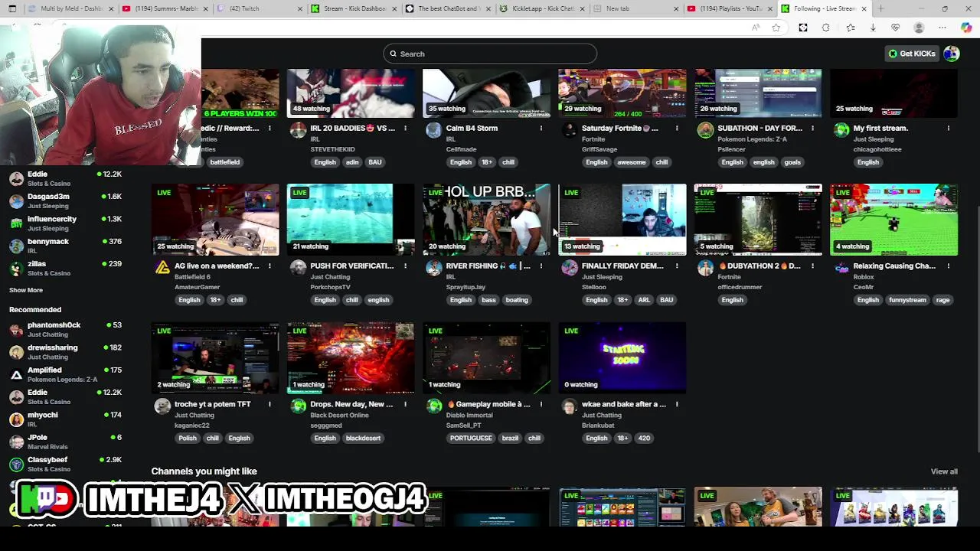Open the chicagohottieee channel avatar
This screenshot has height=551, width=980.
841,130
